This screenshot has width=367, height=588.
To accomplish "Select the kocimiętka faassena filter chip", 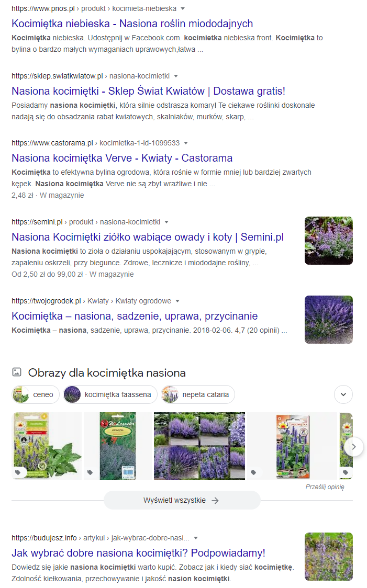I will click(x=110, y=394).
